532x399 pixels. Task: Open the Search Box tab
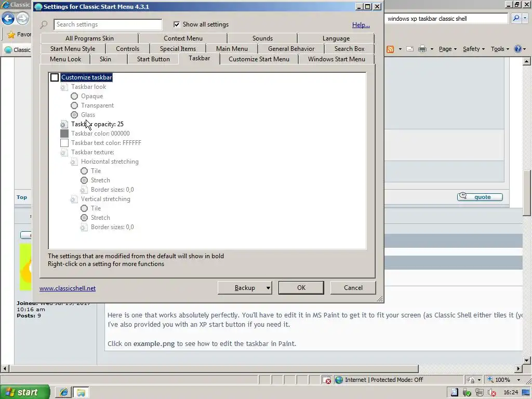(x=350, y=48)
